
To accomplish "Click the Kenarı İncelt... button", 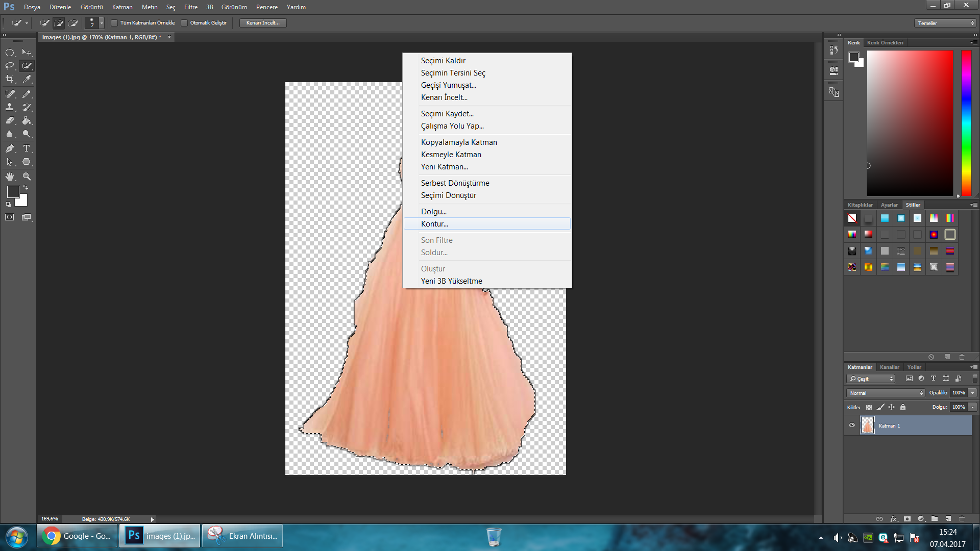I will click(x=263, y=23).
